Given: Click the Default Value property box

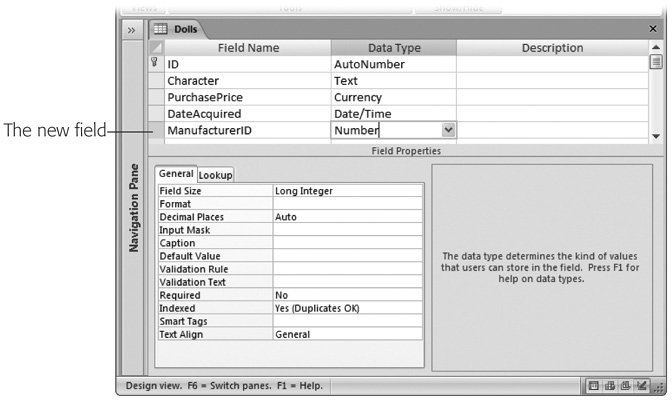Looking at the screenshot, I should [348, 256].
